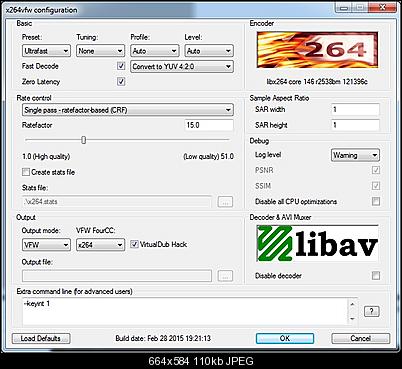
Task: Click the command line scroll down arrow
Action: tap(353, 319)
